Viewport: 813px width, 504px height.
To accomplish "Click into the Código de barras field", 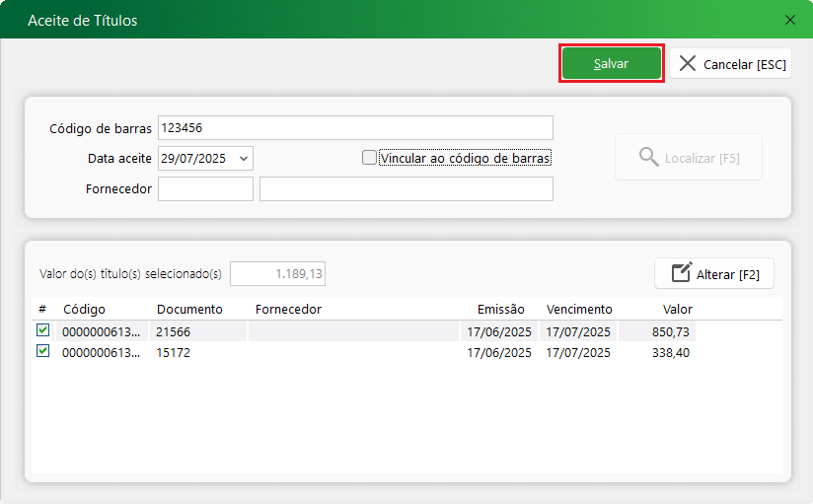I will click(x=355, y=128).
